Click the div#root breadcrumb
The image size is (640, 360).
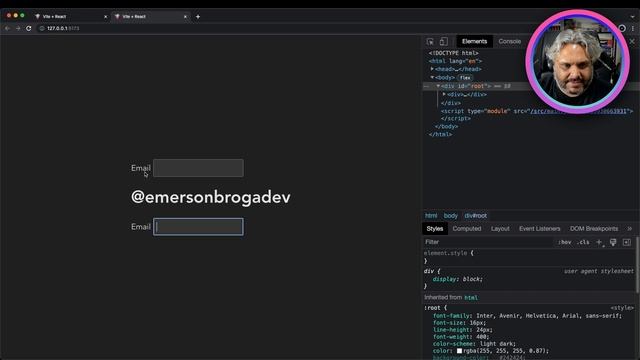click(x=476, y=216)
